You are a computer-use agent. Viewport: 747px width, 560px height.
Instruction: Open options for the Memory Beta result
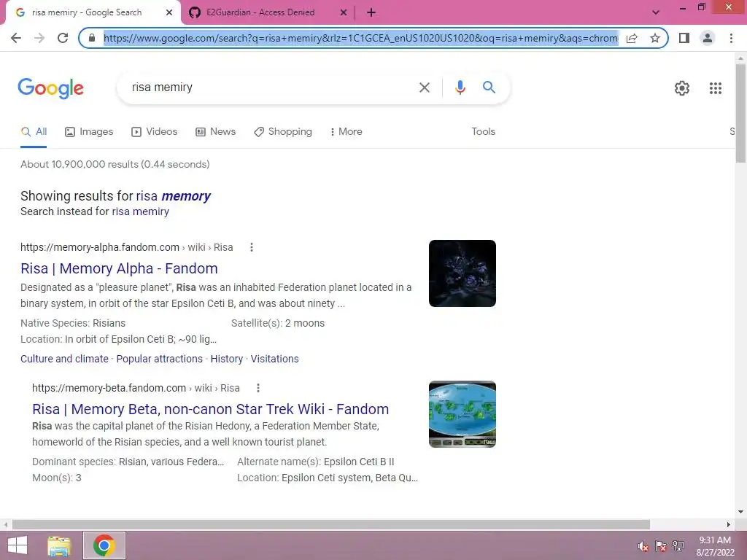click(258, 388)
